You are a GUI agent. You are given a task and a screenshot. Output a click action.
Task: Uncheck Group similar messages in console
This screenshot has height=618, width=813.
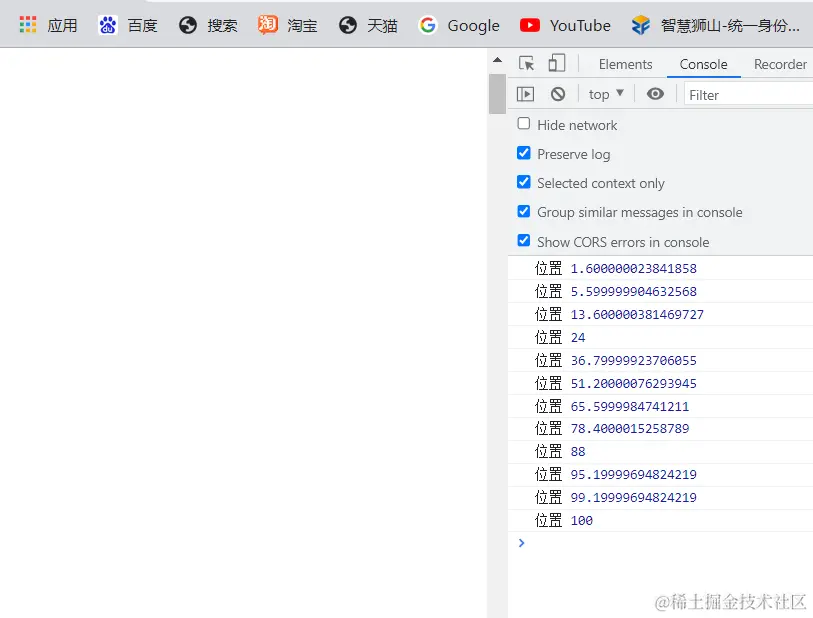[x=524, y=211]
